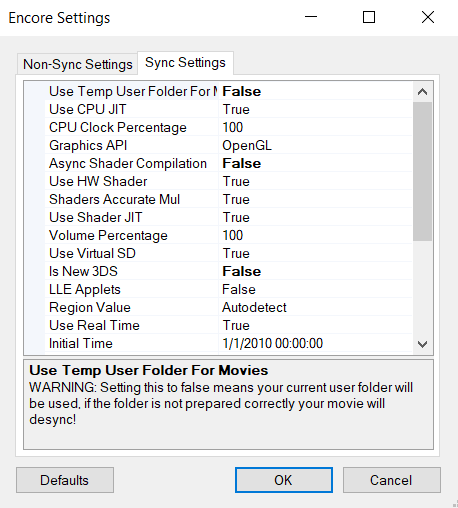458x508 pixels.
Task: Click the Defaults button
Action: click(65, 480)
